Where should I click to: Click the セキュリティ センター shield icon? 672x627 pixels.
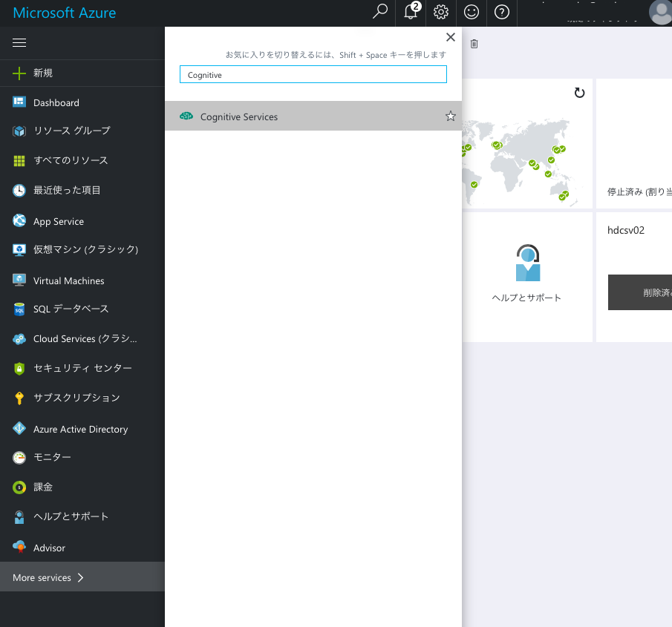19,368
